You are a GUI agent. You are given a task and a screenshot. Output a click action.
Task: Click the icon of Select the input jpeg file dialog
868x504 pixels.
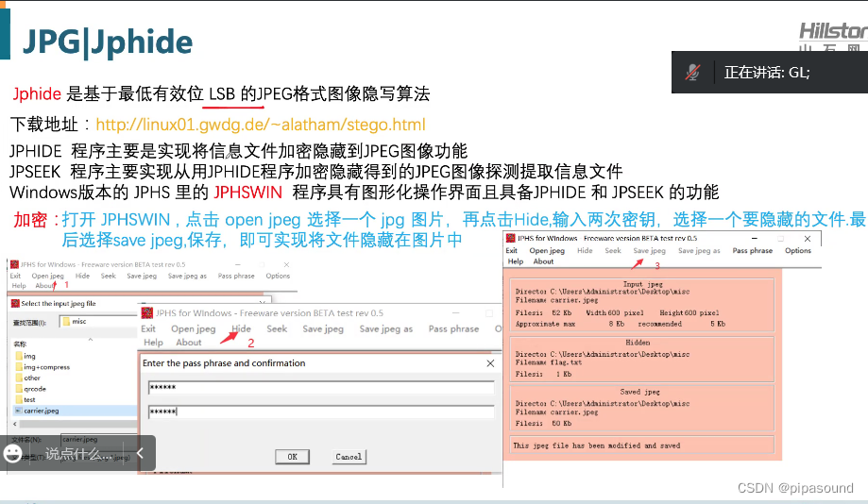click(15, 303)
